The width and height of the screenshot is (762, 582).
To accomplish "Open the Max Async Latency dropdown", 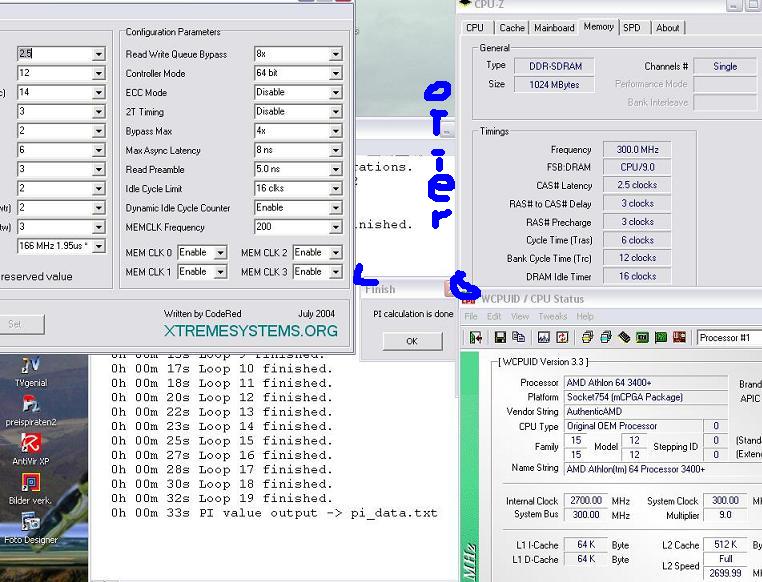I will coord(335,150).
